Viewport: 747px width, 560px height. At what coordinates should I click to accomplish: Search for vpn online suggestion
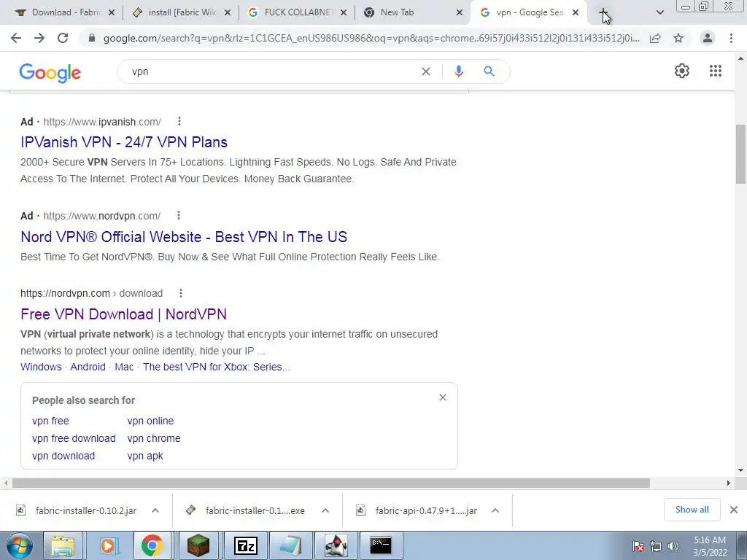coord(150,421)
